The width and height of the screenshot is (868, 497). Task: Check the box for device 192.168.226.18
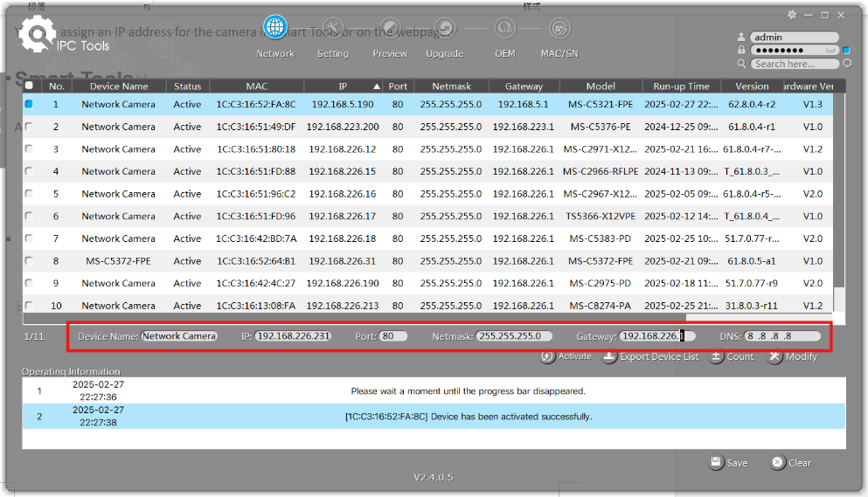[x=29, y=238]
